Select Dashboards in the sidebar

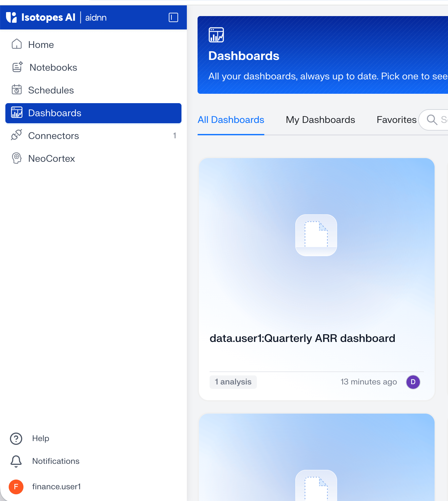[93, 113]
